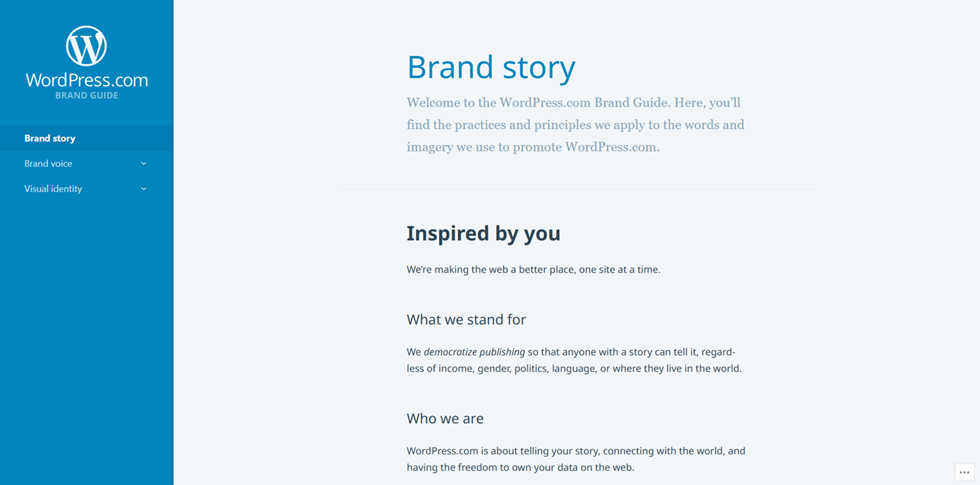This screenshot has width=980, height=485.
Task: Click the telling your story paragraph
Action: click(x=576, y=459)
